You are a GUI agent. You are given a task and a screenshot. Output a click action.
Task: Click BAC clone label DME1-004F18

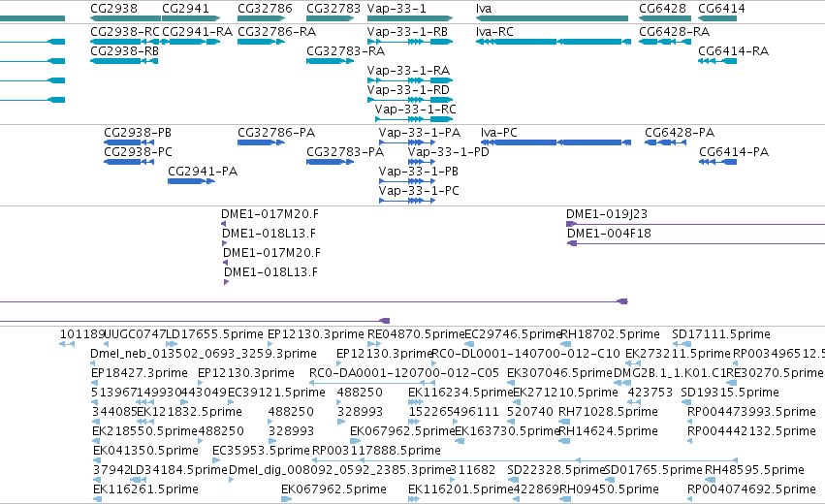click(609, 234)
